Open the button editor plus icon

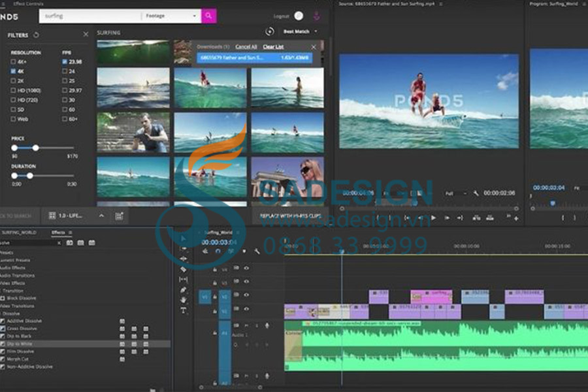[x=516, y=218]
